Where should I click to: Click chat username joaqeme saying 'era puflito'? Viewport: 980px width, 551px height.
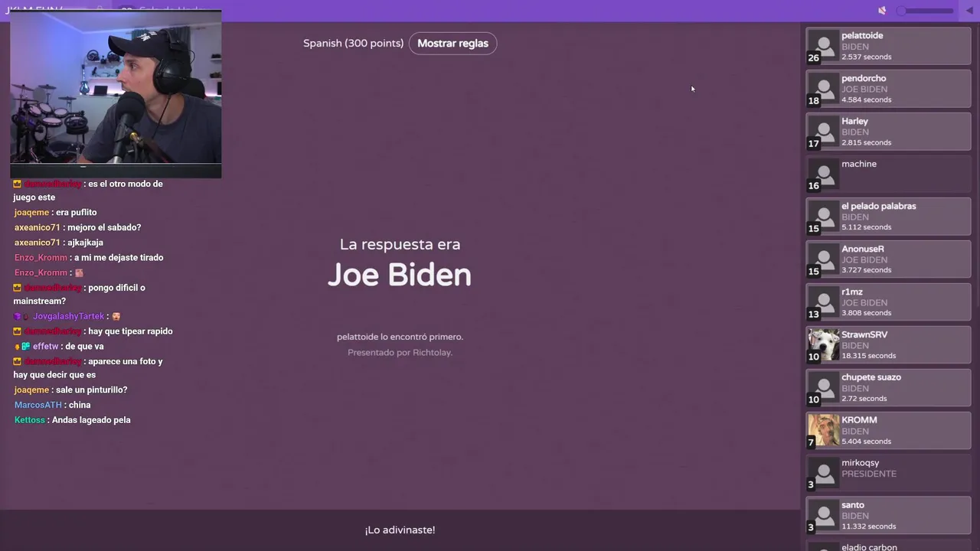[32, 213]
